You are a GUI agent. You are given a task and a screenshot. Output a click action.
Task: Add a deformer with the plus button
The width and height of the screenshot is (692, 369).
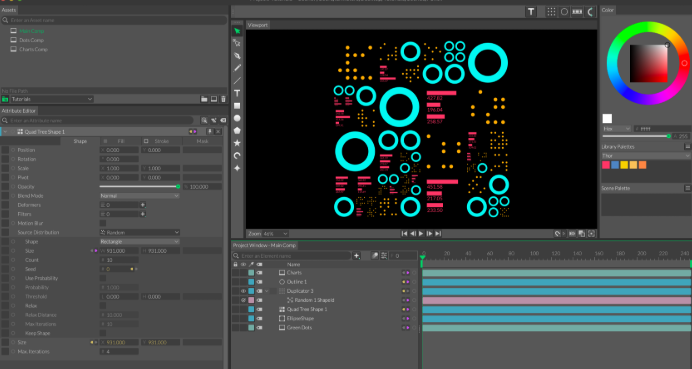(143, 205)
